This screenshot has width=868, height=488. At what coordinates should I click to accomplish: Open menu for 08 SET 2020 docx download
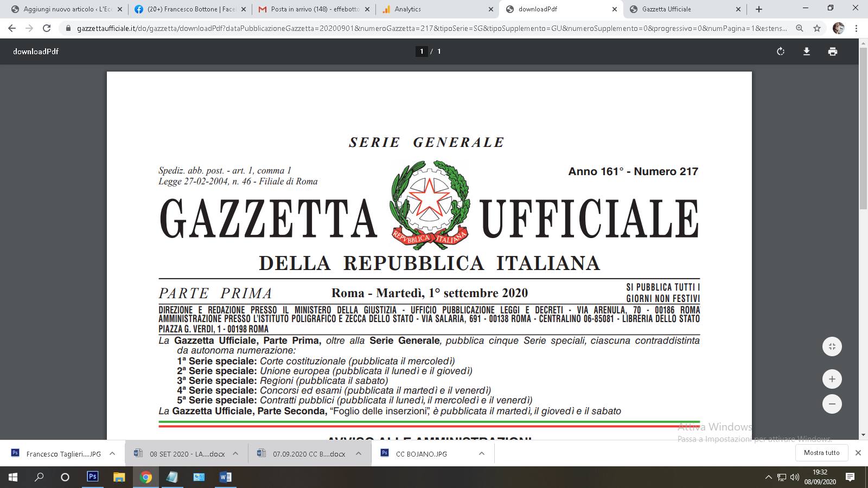(x=235, y=454)
